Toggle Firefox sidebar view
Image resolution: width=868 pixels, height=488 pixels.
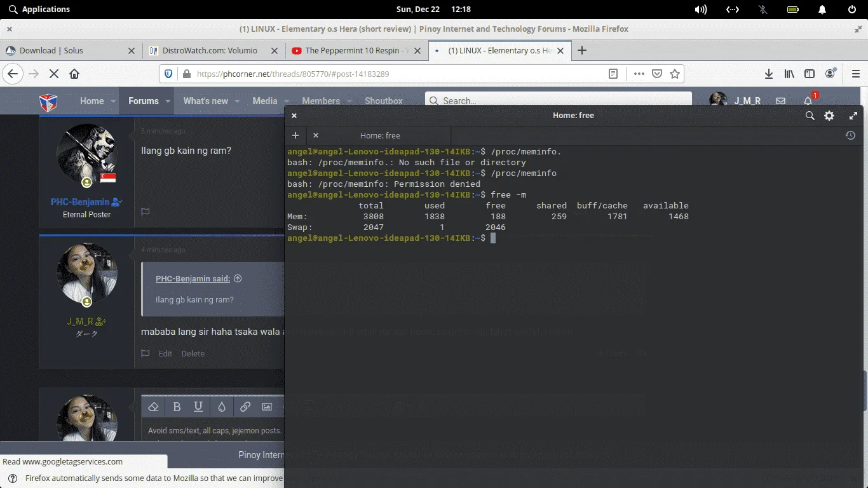pyautogui.click(x=810, y=74)
